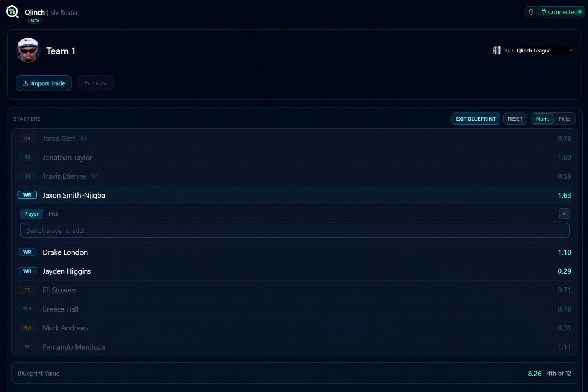Click the Undo button

[96, 83]
